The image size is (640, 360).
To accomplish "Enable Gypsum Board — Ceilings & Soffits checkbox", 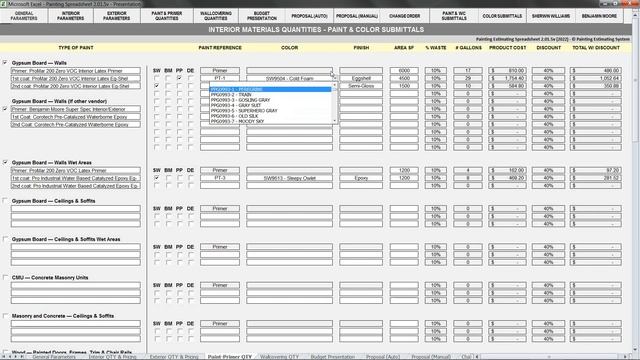I will (5, 200).
